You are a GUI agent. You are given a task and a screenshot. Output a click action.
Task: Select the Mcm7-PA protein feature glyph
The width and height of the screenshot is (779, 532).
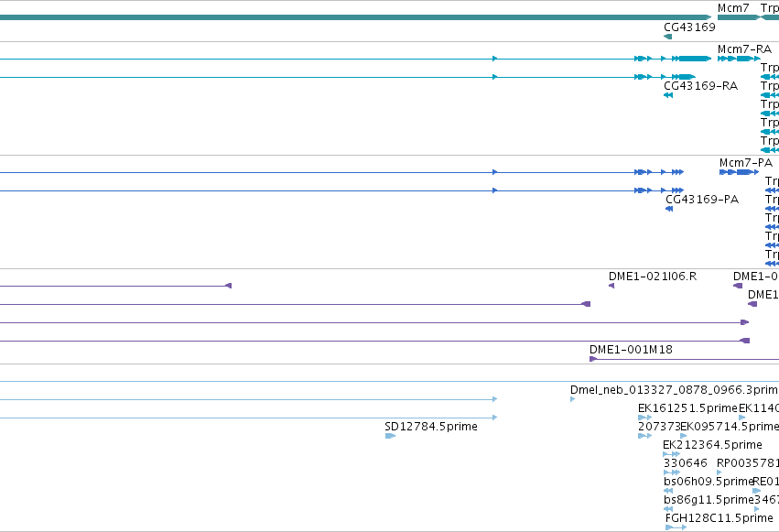tap(740, 172)
